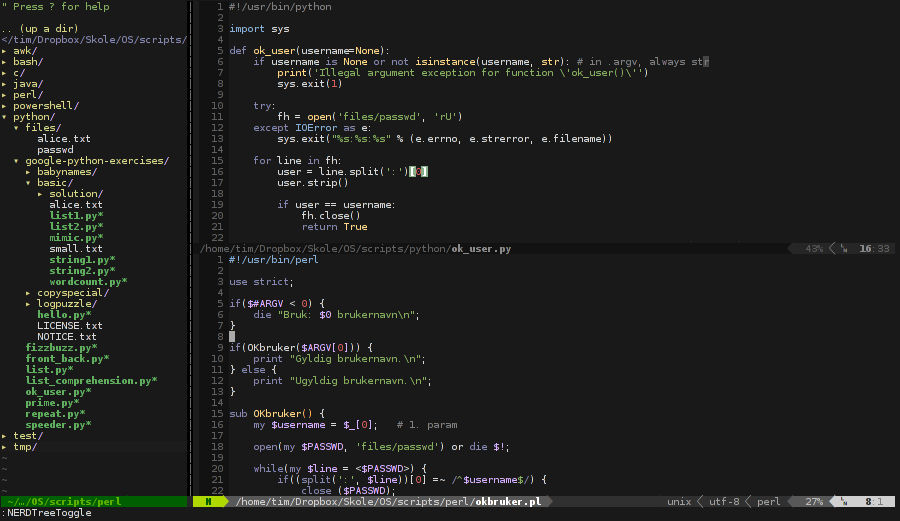The height and width of the screenshot is (521, 900).
Task: Click the 43% indicator in ok_user.py status
Action: pyautogui.click(x=813, y=249)
